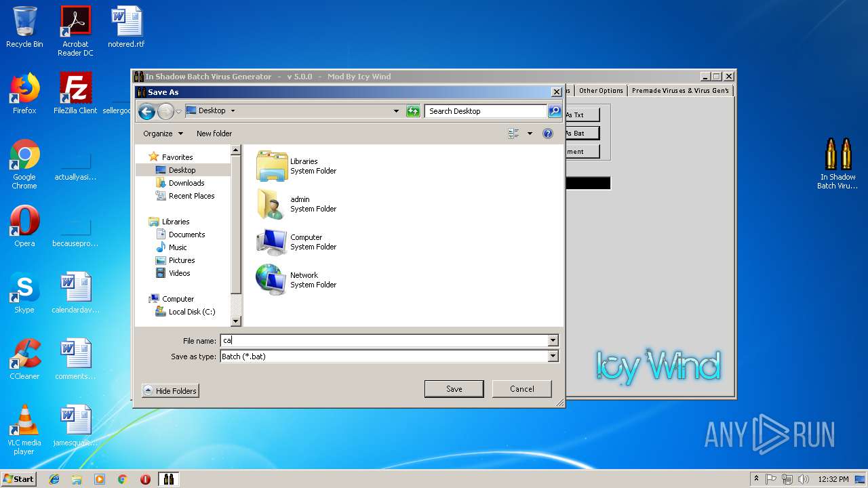Select the Network system folder item

pyautogui.click(x=296, y=280)
